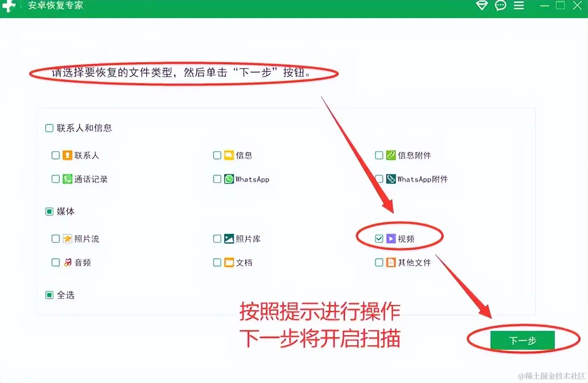Check the 信息 checkbox
Image resolution: width=588 pixels, height=383 pixels.
click(x=217, y=155)
